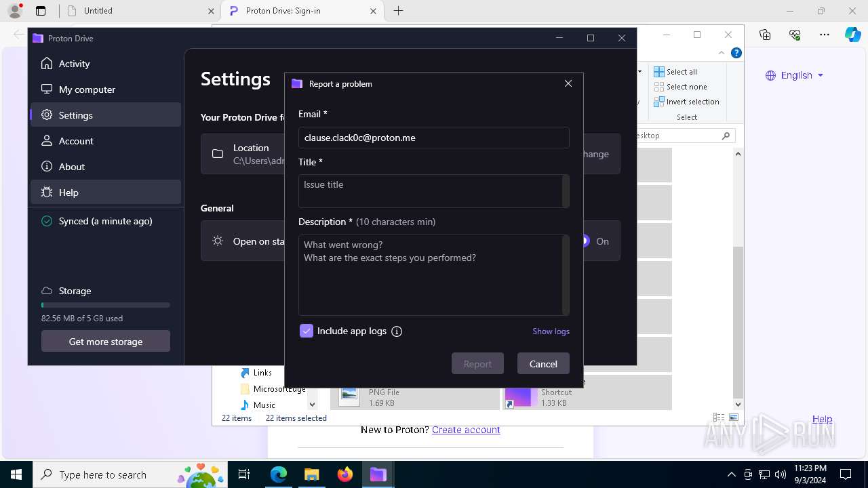Click Explorer scrollbar down arrow

pos(738,404)
